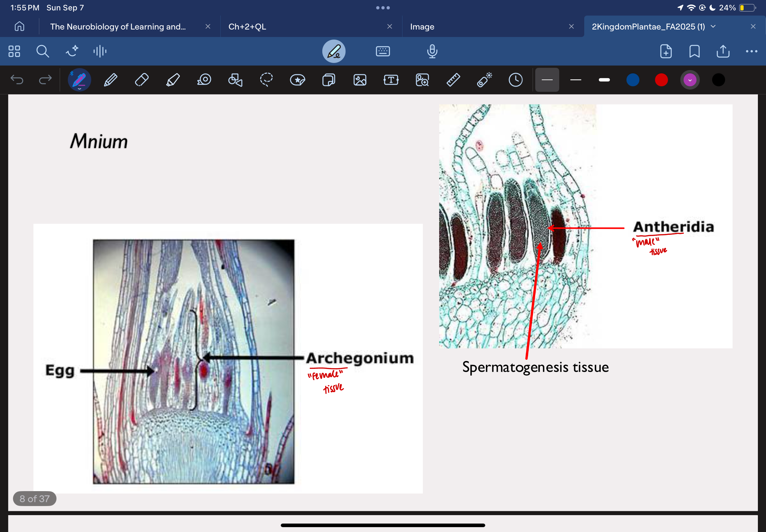Image resolution: width=766 pixels, height=532 pixels.
Task: Select the Lasso selection tool
Action: click(266, 80)
